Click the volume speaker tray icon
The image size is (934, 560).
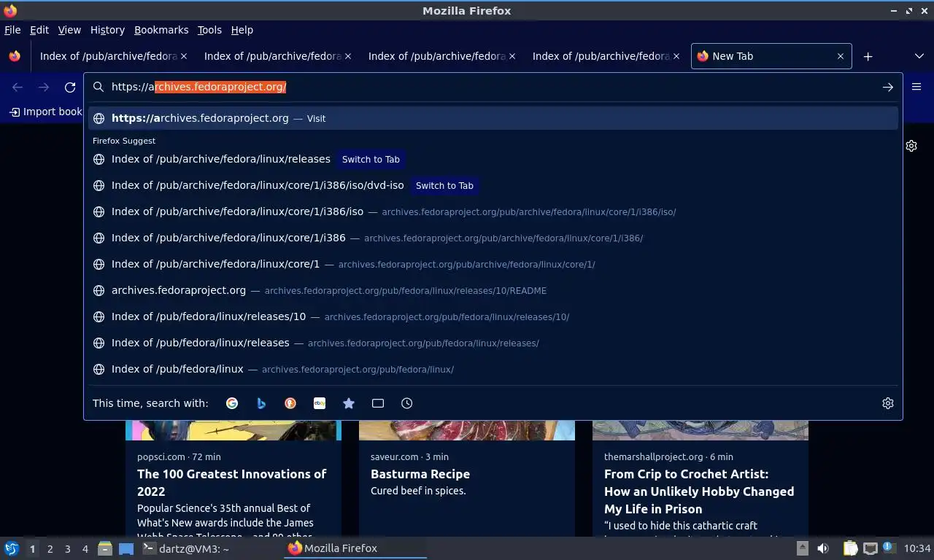click(823, 548)
